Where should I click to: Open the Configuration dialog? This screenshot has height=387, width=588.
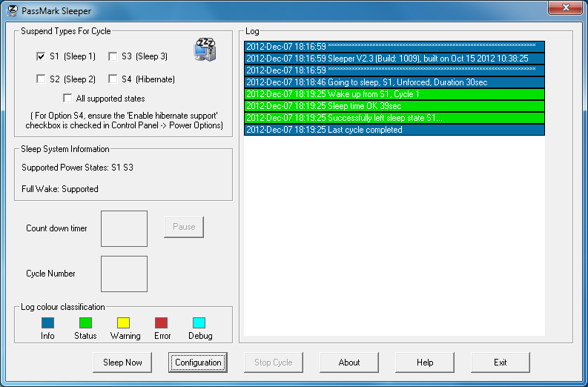[198, 363]
